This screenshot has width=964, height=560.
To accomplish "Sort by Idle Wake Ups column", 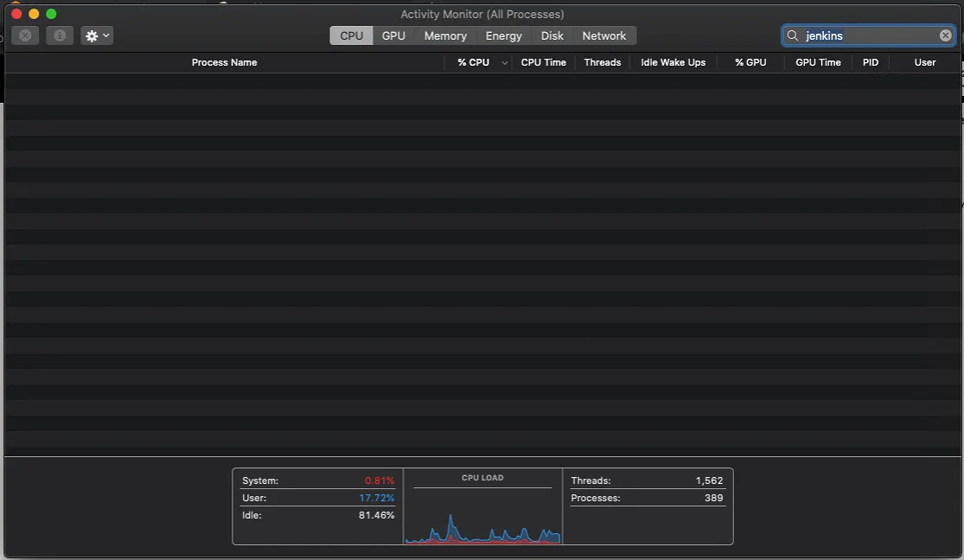I will coord(674,62).
